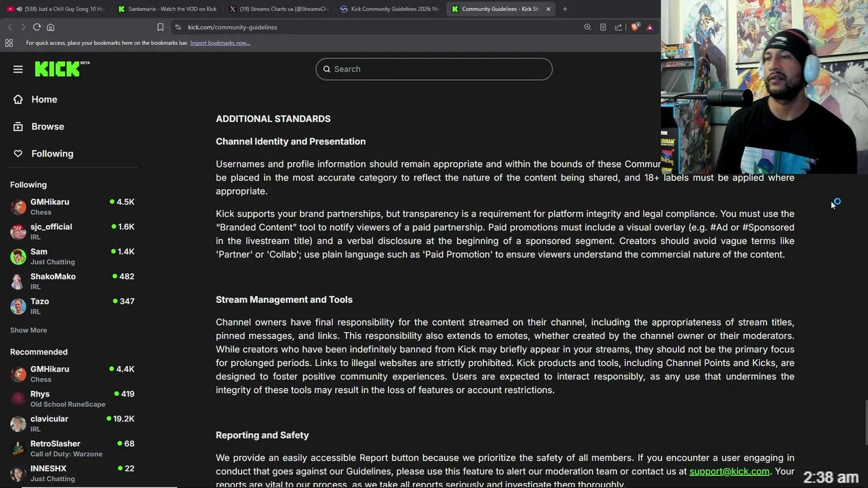
Task: Open reader mode icon
Action: (603, 27)
